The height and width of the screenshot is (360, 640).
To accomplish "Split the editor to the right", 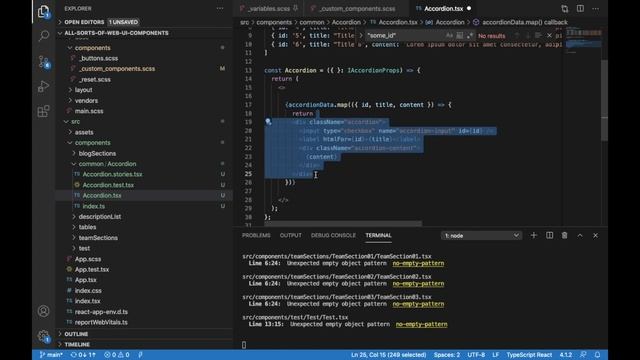I will (x=580, y=8).
